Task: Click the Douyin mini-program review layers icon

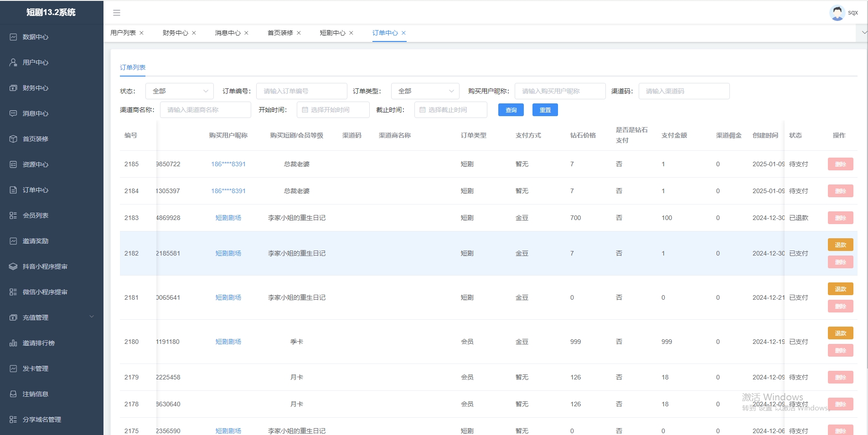Action: (13, 266)
